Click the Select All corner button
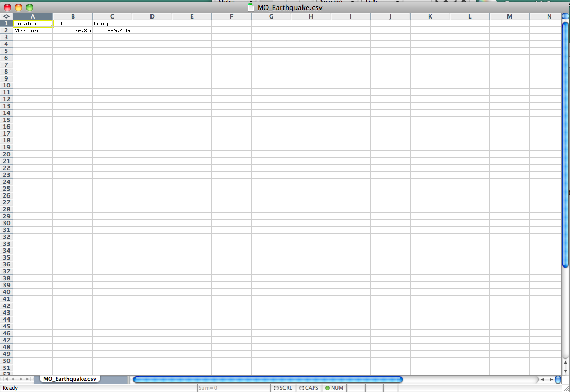Viewport: 570px width, 392px height. pyautogui.click(x=6, y=16)
